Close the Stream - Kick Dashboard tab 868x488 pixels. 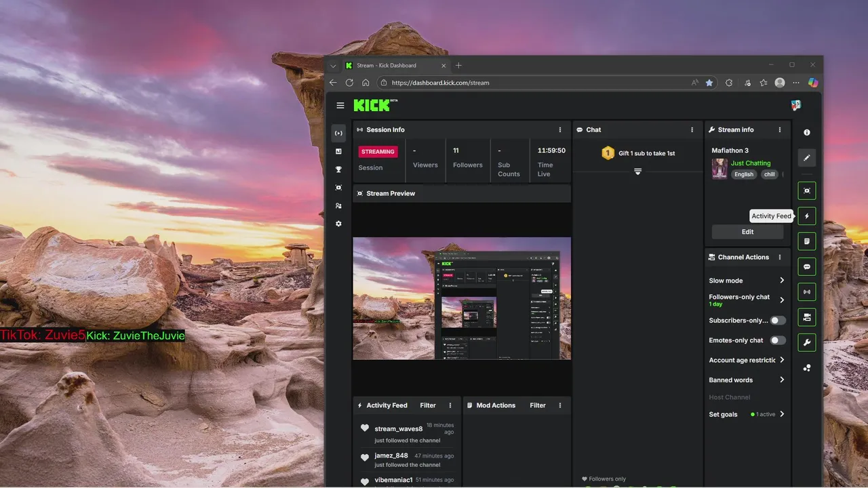[444, 66]
